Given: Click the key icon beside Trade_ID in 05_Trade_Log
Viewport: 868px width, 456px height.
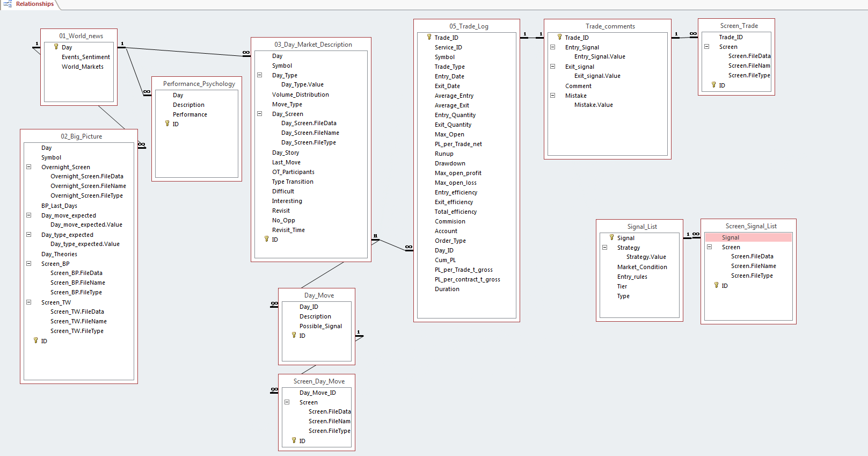Looking at the screenshot, I should coord(429,37).
